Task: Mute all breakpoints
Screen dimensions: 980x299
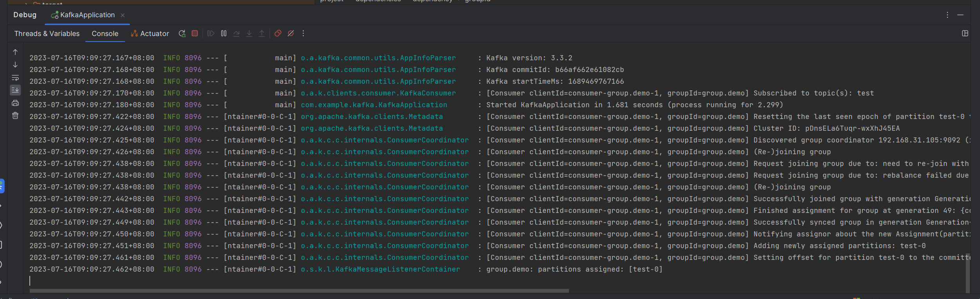Action: [291, 33]
